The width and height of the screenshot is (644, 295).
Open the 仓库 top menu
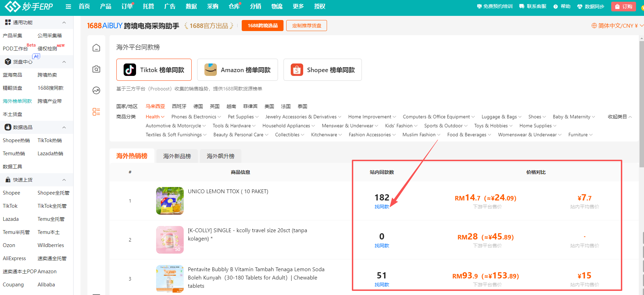(234, 6)
